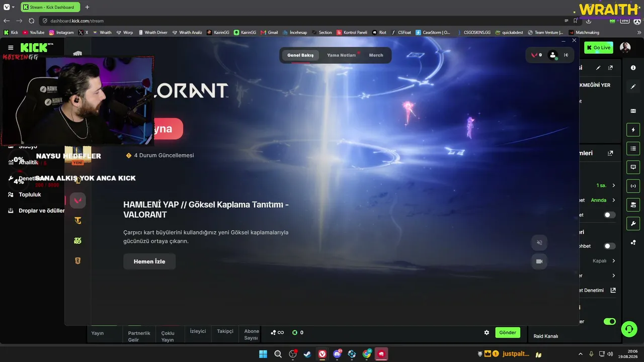The height and width of the screenshot is (362, 644).
Task: Open the info icon in Kick right rail
Action: [633, 68]
